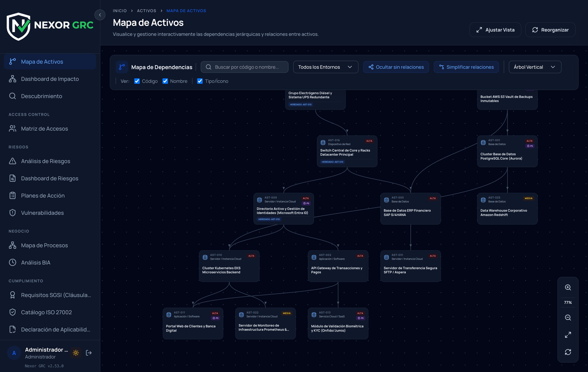Go to ACTIVOS breadcrumb
The width and height of the screenshot is (588, 372).
(147, 11)
